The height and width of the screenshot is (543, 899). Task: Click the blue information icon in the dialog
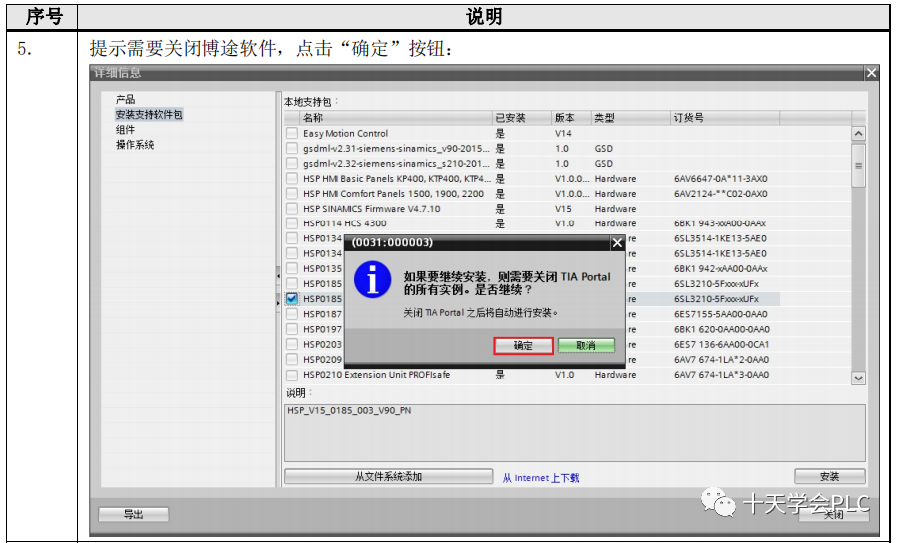(x=372, y=280)
